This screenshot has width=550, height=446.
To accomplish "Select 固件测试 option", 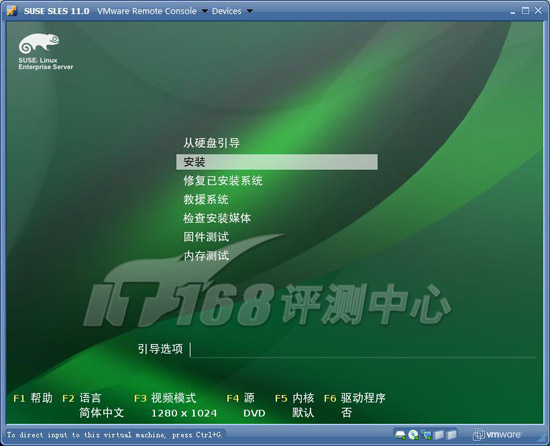I will click(x=206, y=237).
